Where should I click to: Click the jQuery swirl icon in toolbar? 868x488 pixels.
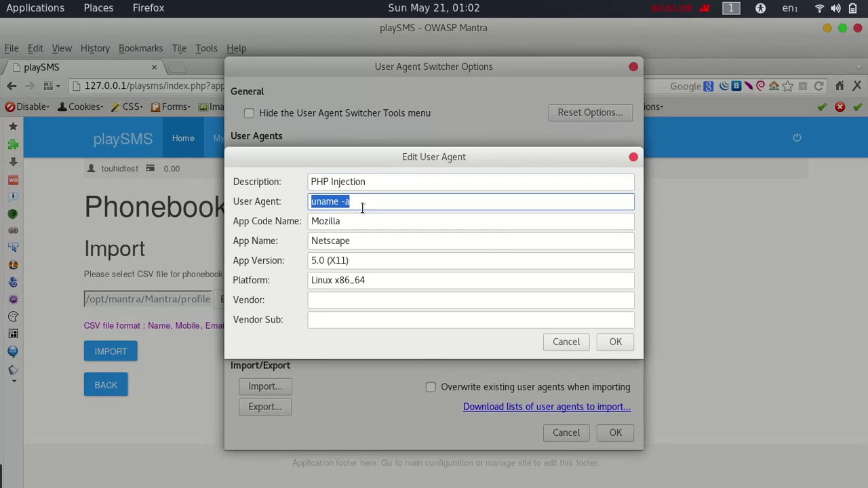(724, 86)
